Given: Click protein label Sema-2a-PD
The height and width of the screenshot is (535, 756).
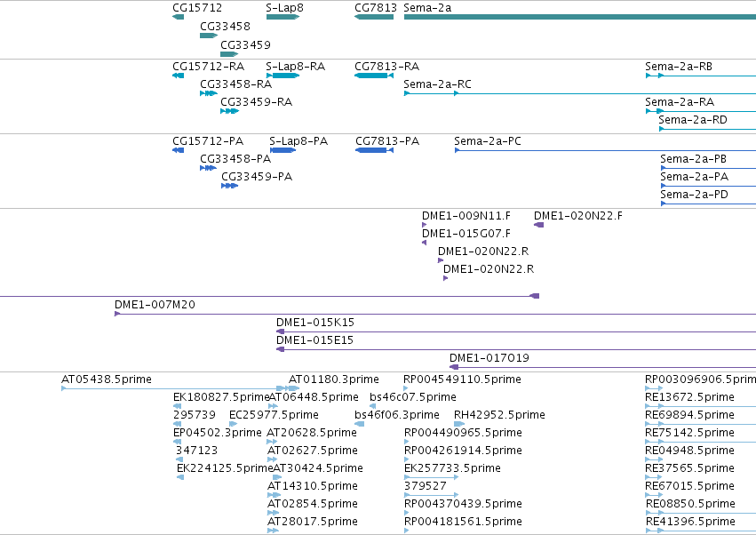Looking at the screenshot, I should coord(694,195).
